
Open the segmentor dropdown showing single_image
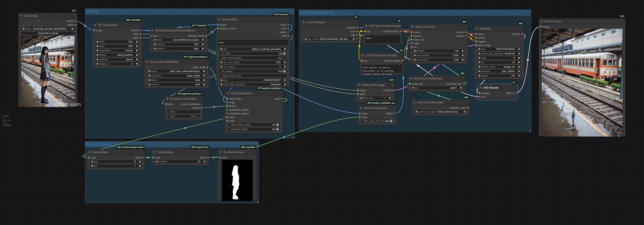[x=177, y=76]
